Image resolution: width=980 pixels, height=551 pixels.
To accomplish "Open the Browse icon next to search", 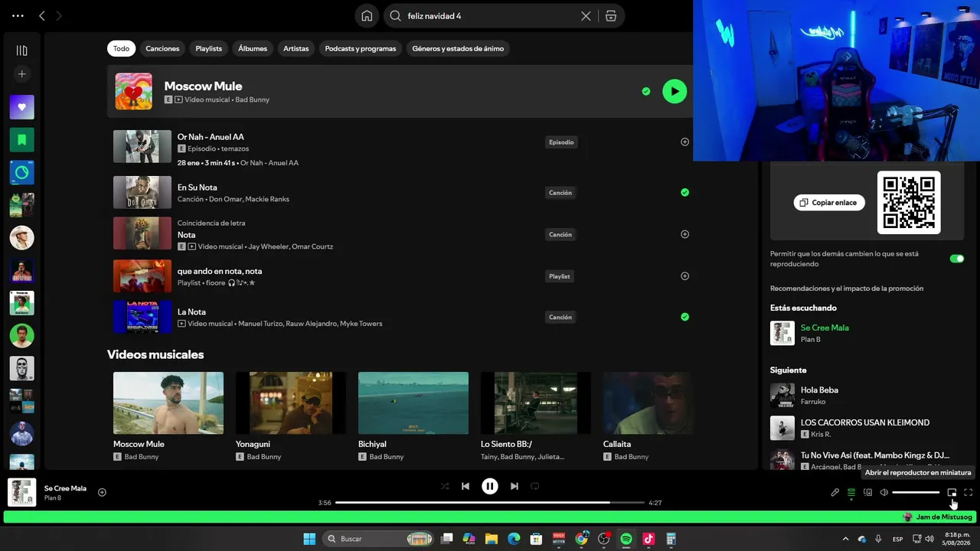I will click(x=610, y=16).
